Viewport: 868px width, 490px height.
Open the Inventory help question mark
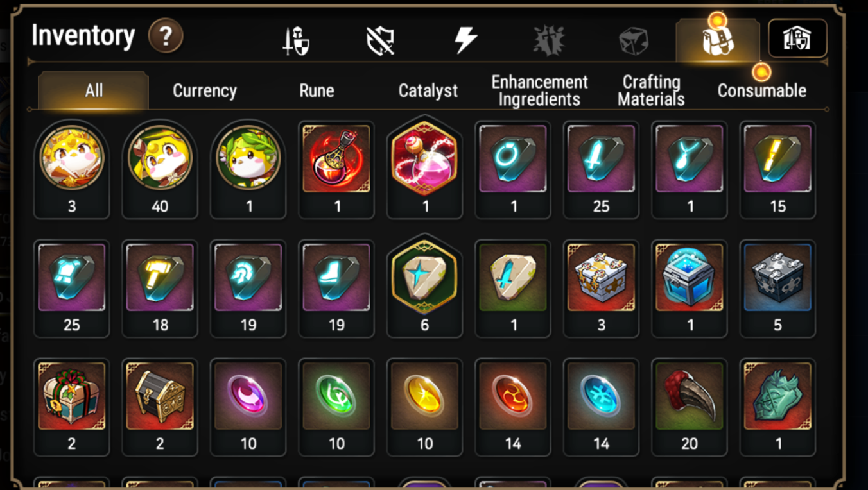pos(166,36)
